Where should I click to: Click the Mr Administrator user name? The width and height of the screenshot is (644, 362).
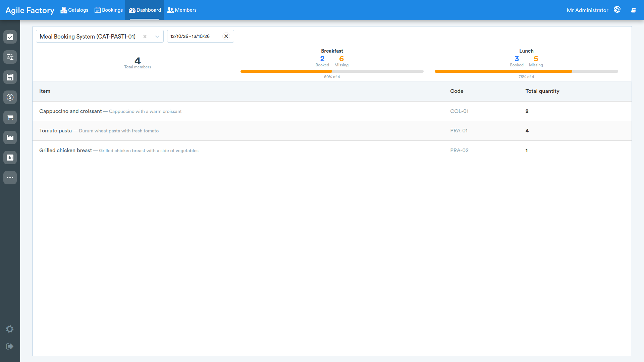click(587, 10)
